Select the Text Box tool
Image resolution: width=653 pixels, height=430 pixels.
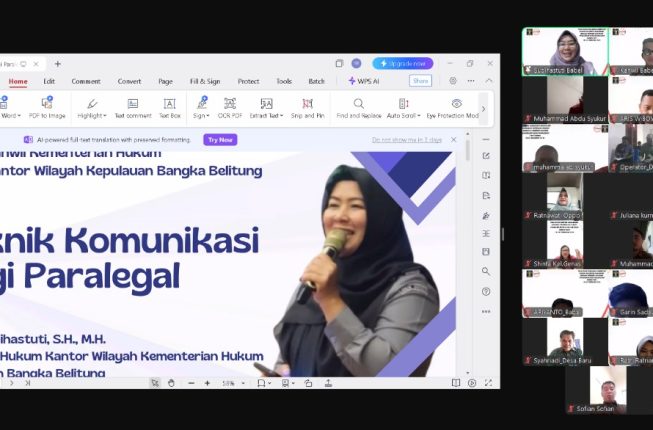click(169, 108)
